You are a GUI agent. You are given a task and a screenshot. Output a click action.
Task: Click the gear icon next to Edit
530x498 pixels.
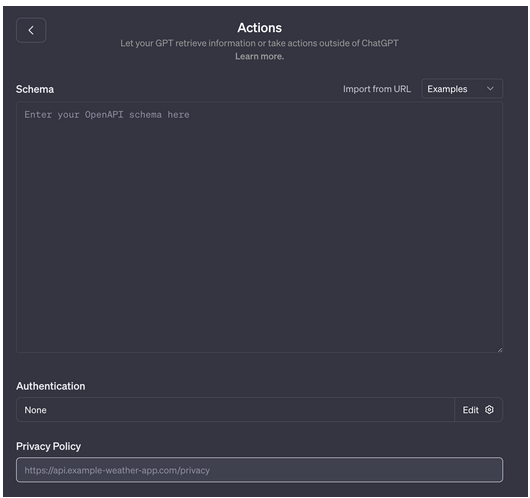pyautogui.click(x=489, y=410)
